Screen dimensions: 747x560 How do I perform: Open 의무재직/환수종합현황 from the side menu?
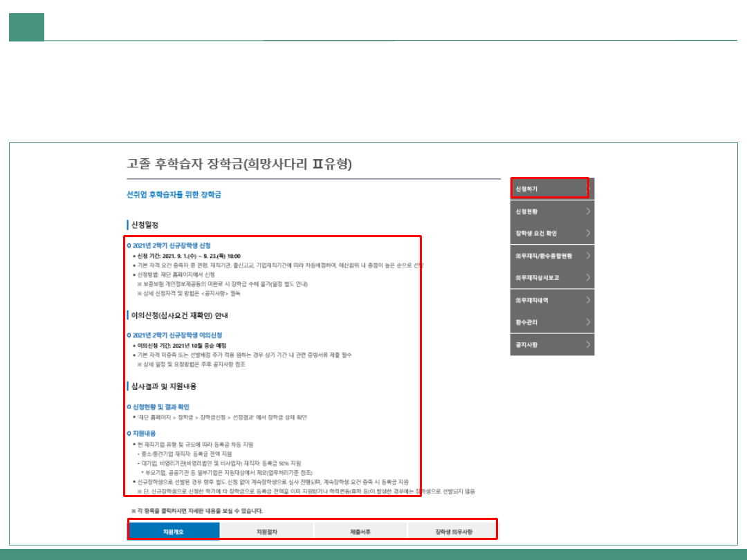(544, 256)
